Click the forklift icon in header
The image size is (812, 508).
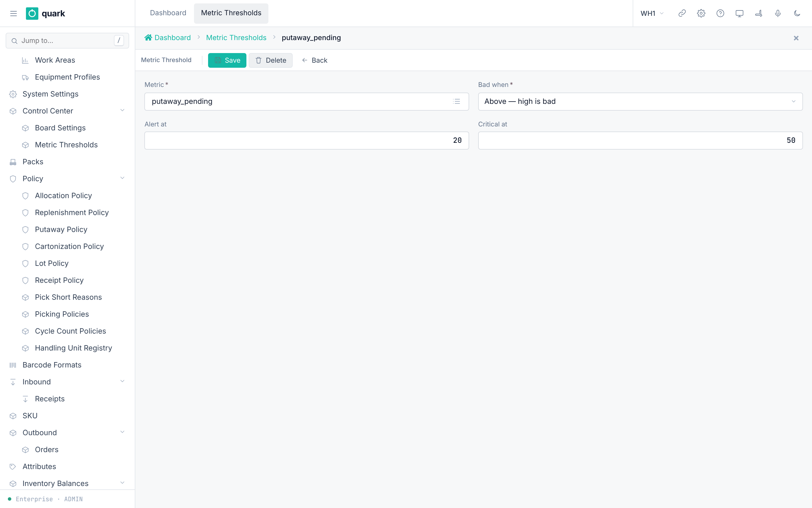tap(758, 14)
